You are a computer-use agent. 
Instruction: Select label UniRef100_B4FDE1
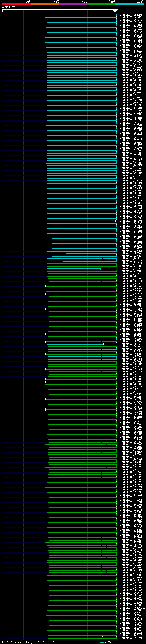coord(131,47)
